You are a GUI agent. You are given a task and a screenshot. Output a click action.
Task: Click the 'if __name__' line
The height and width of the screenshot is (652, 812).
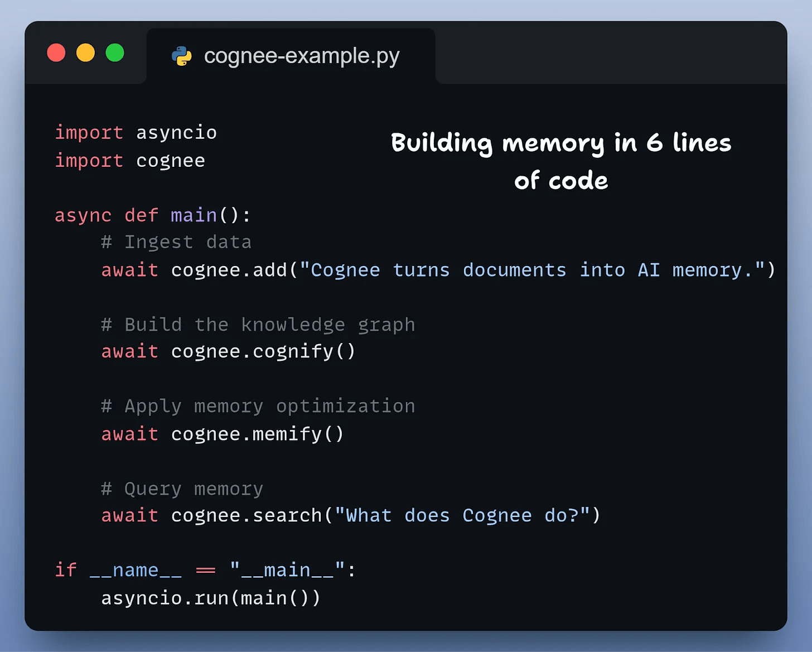205,570
